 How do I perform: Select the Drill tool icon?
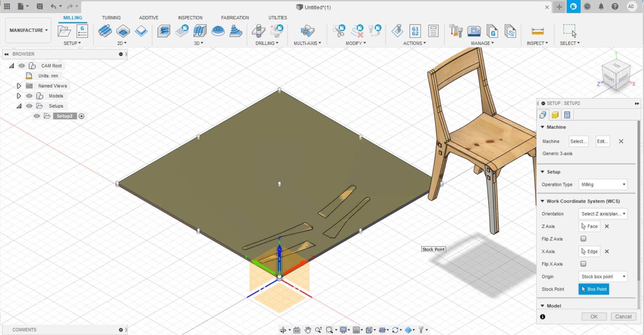click(259, 31)
